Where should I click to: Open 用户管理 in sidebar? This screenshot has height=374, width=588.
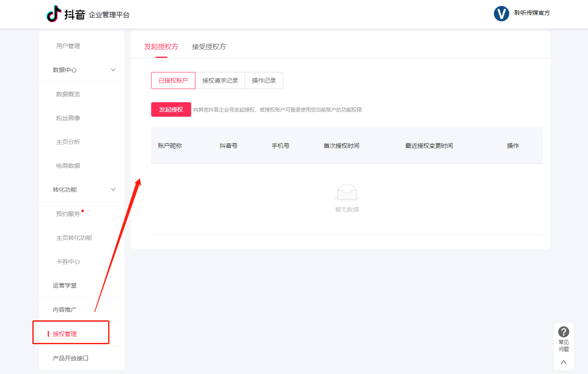point(68,46)
